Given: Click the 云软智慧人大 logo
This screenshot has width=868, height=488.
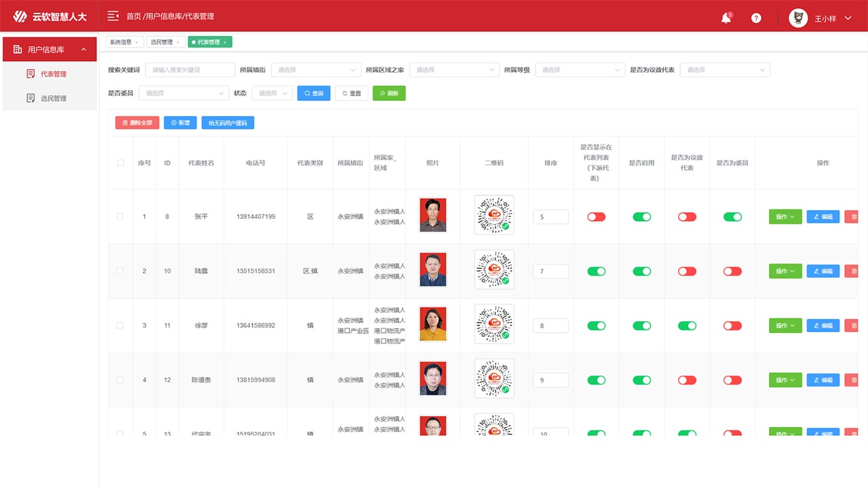Looking at the screenshot, I should [50, 16].
